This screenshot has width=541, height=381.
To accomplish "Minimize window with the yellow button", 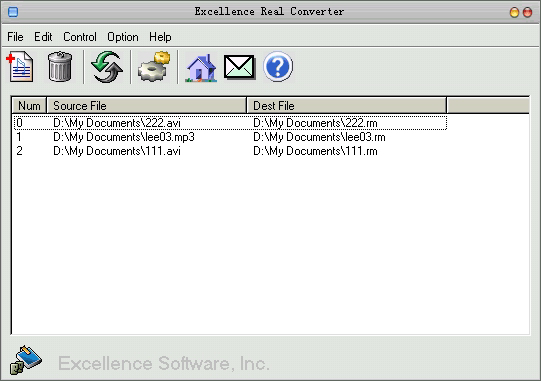I will [x=514, y=12].
